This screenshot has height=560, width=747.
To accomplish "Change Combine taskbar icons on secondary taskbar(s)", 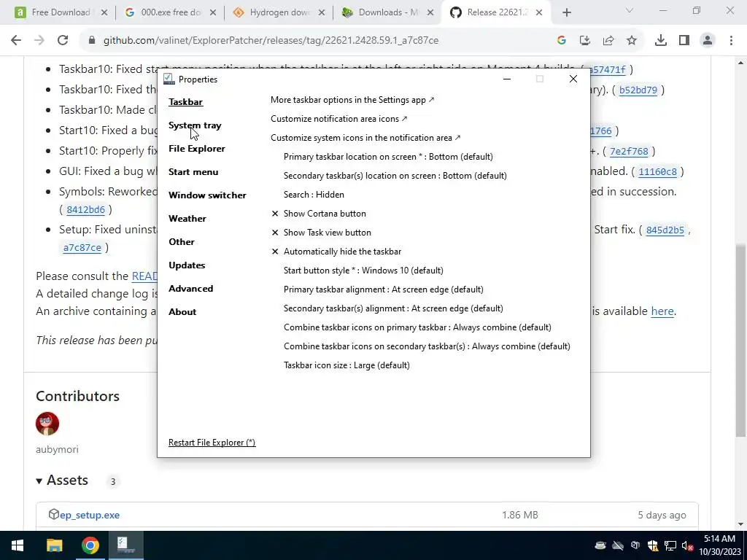I will (x=427, y=346).
